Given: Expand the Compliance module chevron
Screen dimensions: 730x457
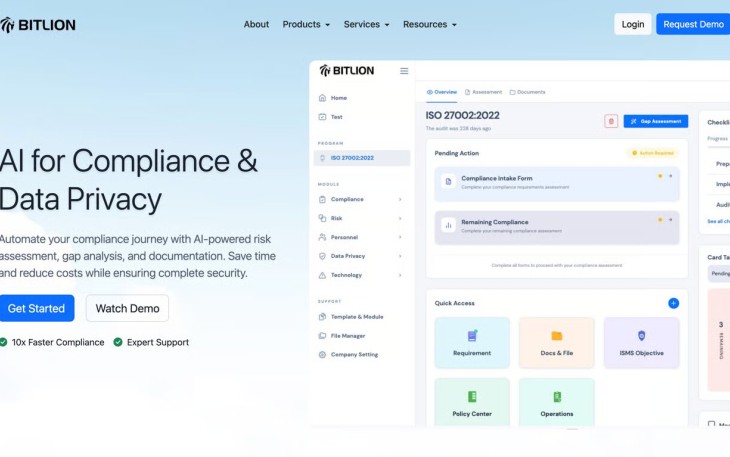Looking at the screenshot, I should pyautogui.click(x=400, y=200).
